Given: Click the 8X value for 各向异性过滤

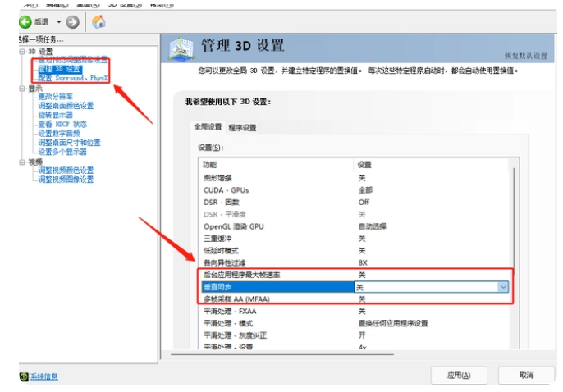Looking at the screenshot, I should point(363,263).
